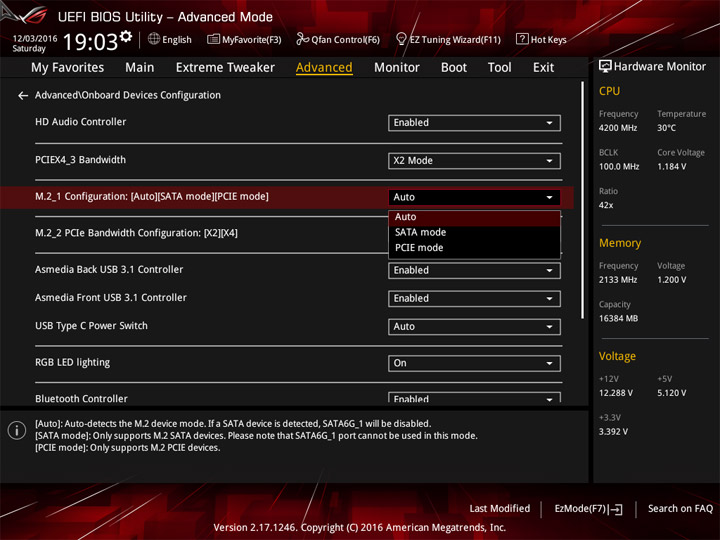Image resolution: width=720 pixels, height=540 pixels.
Task: Click the USB Type C Power Switch label
Action: 91,326
